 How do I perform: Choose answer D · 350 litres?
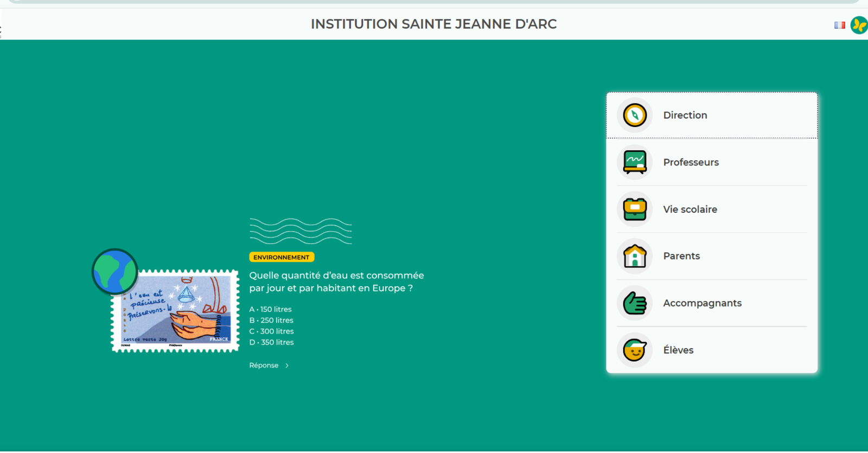(x=271, y=342)
